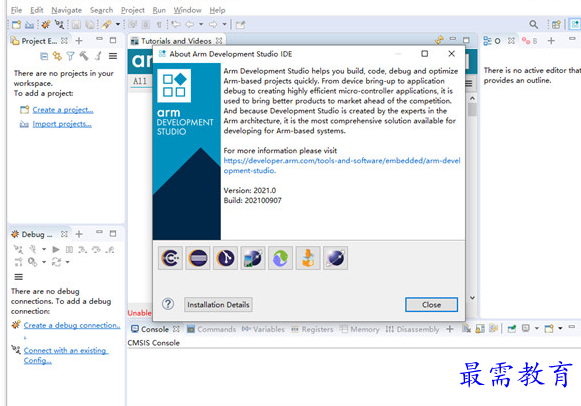
Task: Open the Open Console dropdown arrow
Action: point(560,329)
